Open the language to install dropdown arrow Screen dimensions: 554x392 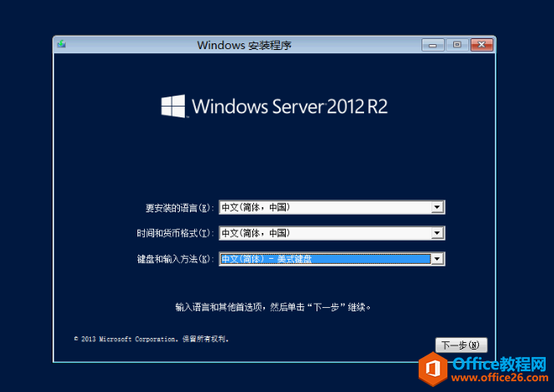(437, 207)
